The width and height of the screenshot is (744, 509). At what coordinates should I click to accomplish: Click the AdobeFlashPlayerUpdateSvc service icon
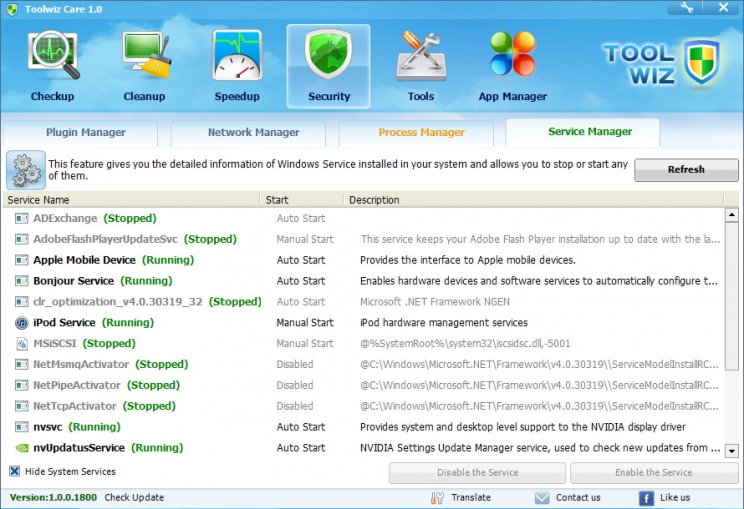tap(21, 239)
